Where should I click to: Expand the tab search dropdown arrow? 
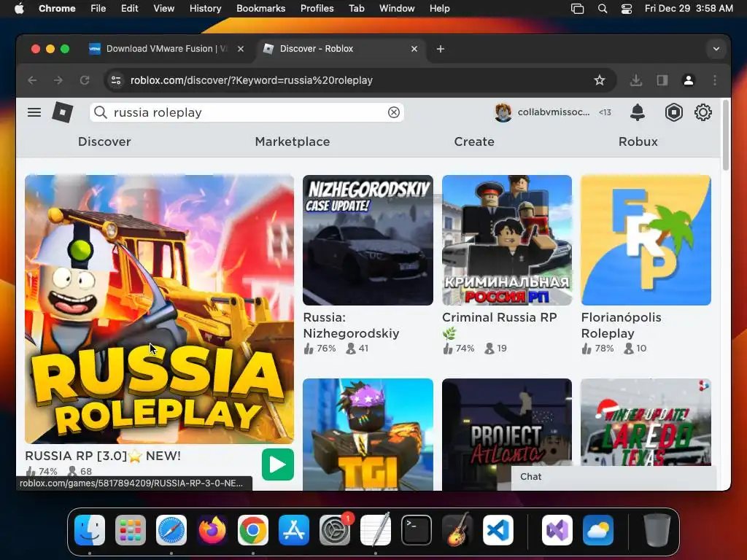tap(716, 49)
